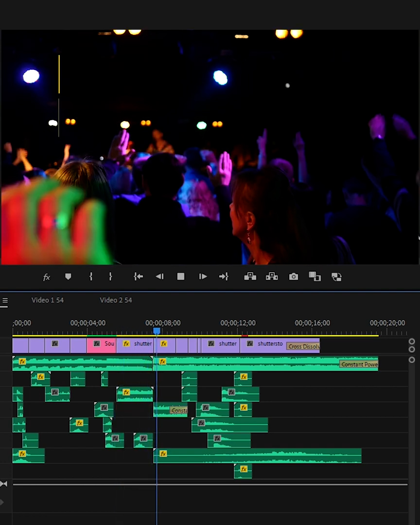Click the program monitor video preview
Screen dimensions: 420x525
pyautogui.click(x=210, y=147)
